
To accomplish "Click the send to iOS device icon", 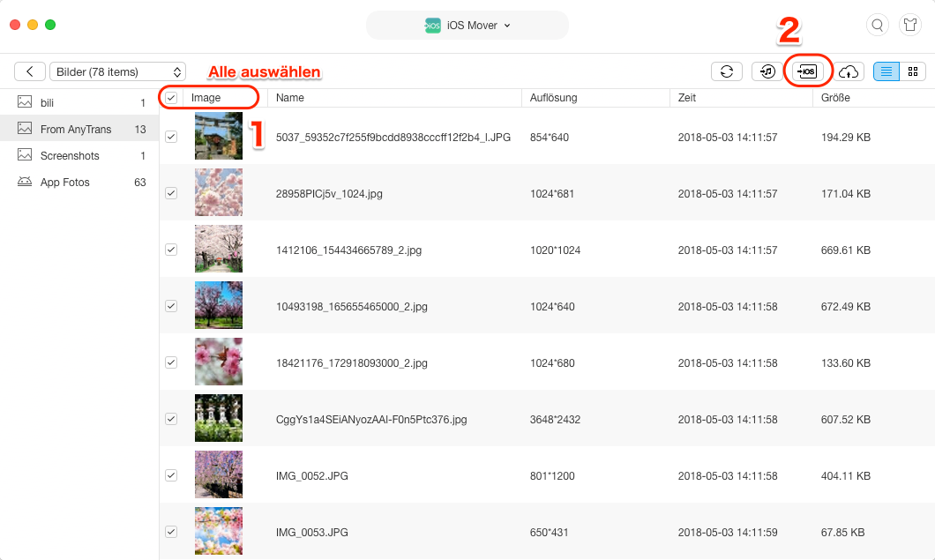I will [807, 71].
